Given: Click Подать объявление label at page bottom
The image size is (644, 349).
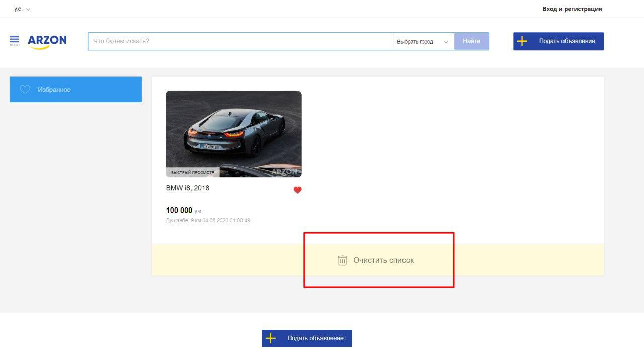Looking at the screenshot, I should point(315,338).
